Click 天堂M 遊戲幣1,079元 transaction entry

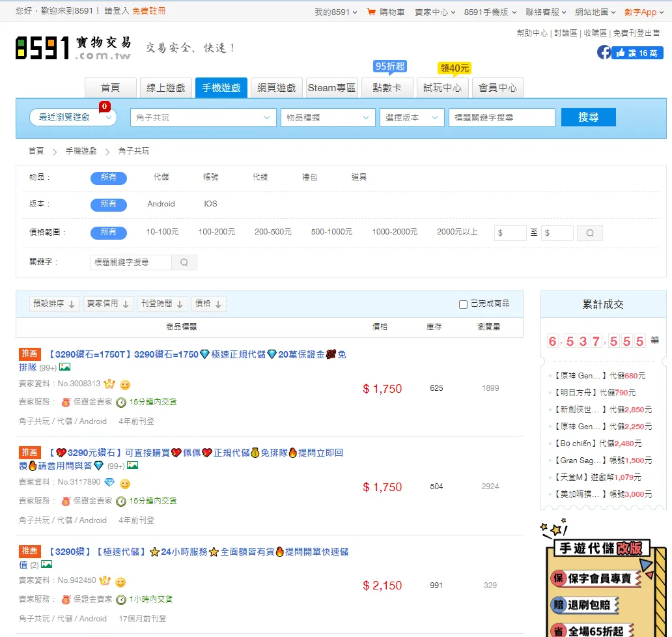tap(597, 477)
